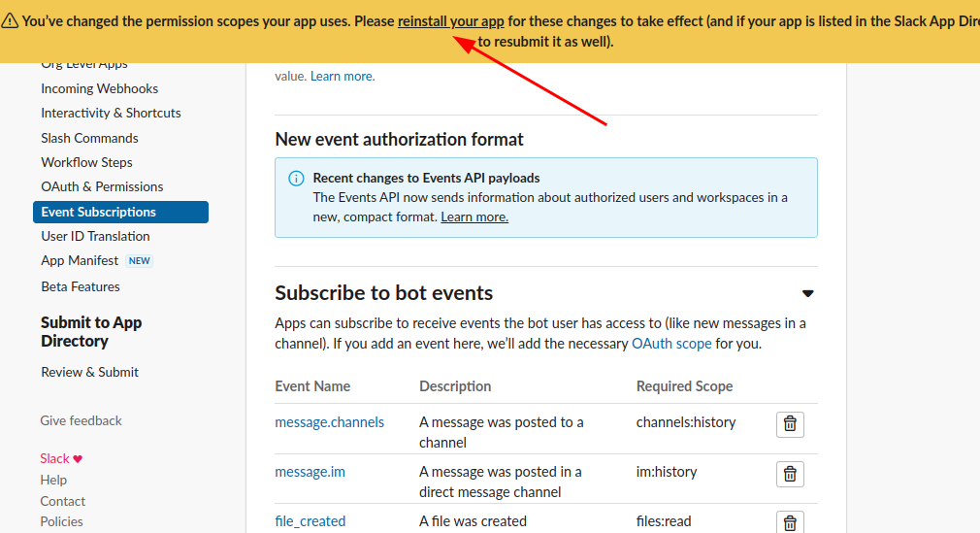Click the reinstall your app link
980x533 pixels.
(x=450, y=21)
